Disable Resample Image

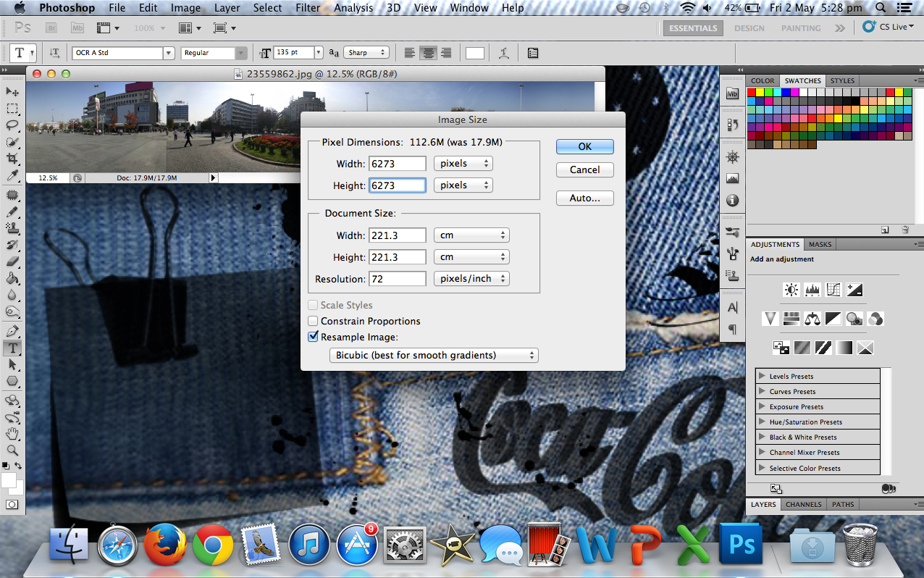click(x=313, y=336)
